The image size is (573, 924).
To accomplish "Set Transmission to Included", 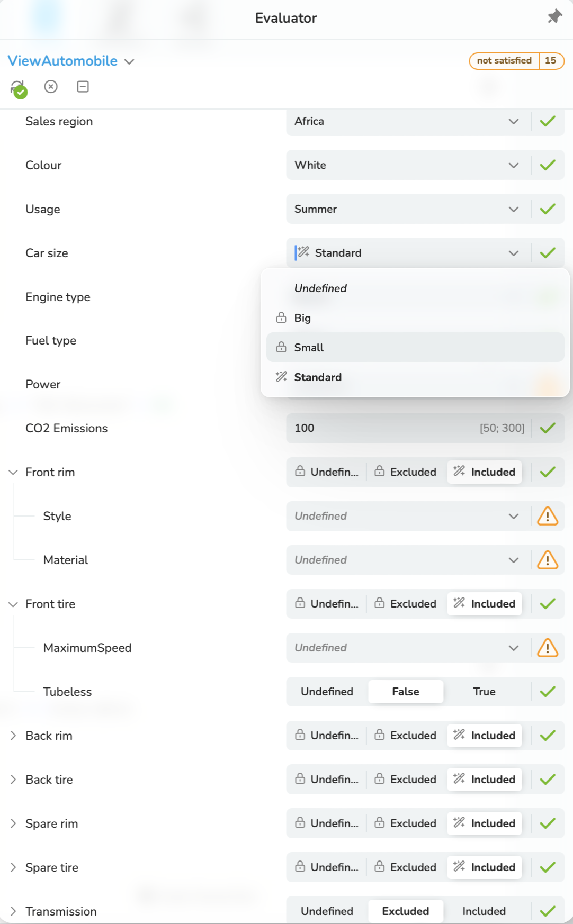I will (x=484, y=911).
